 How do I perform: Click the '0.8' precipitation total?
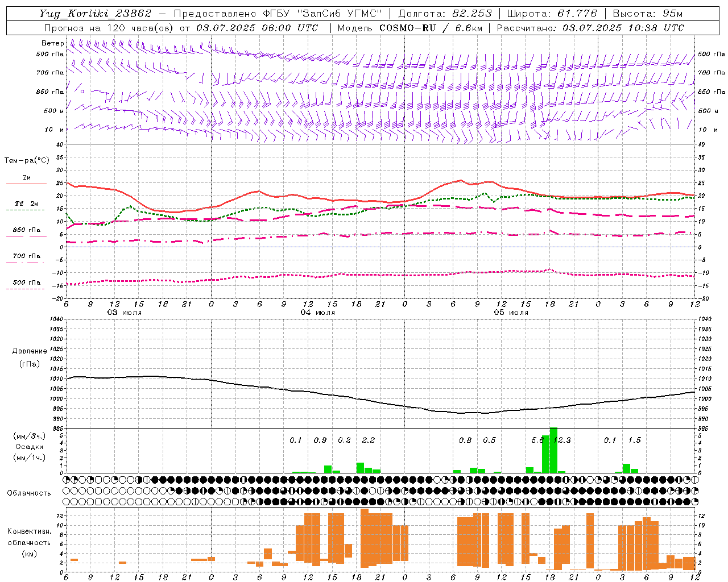point(465,440)
